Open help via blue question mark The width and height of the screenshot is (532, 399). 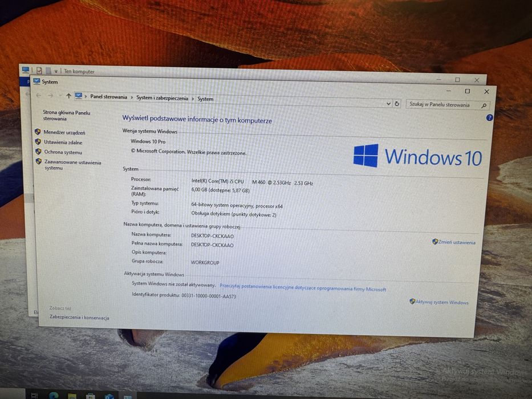pos(489,117)
